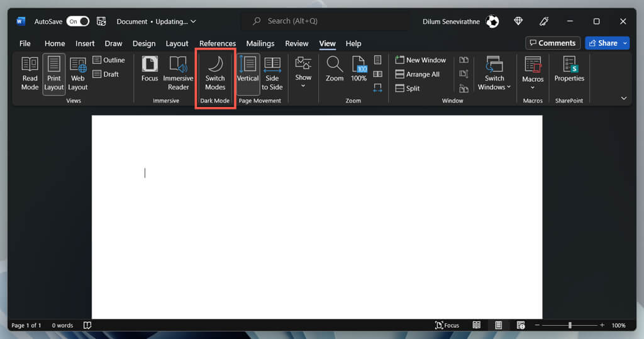Open Switch Windows dropdown
644x339 pixels.
click(x=494, y=74)
